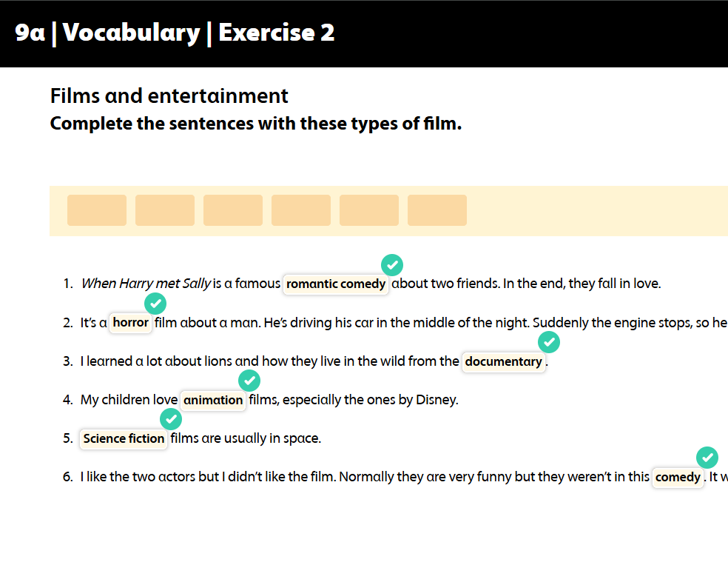Click the first empty word bank slot
Screen dimensions: 728x582
97,210
